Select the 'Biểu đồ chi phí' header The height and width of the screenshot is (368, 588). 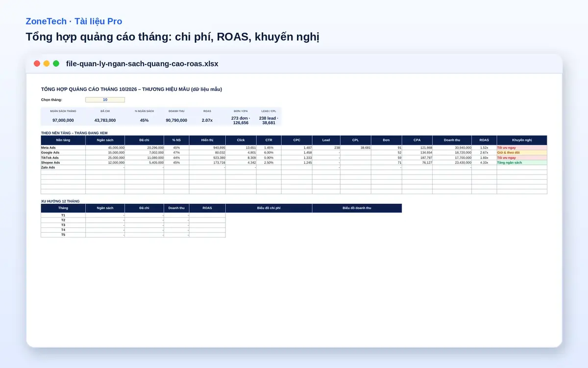click(x=269, y=208)
